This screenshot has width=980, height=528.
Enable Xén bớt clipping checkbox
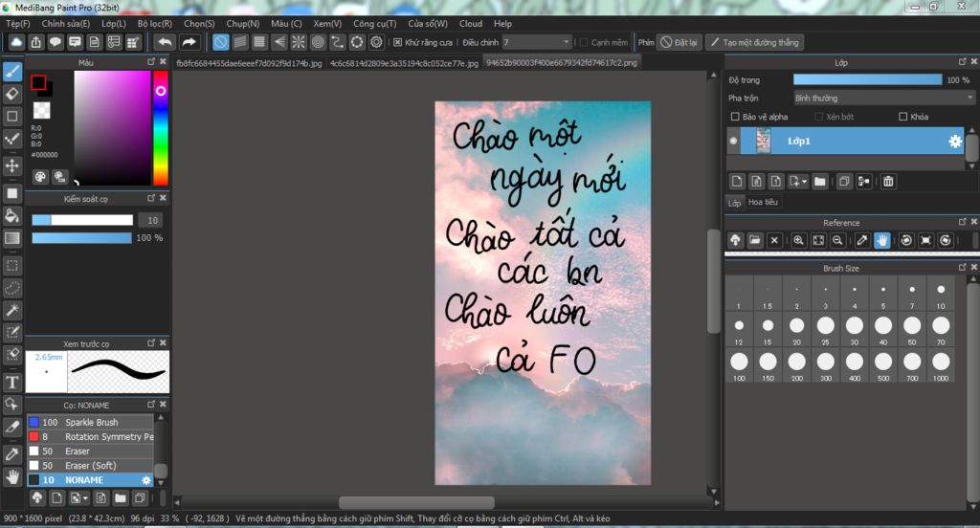tap(819, 117)
